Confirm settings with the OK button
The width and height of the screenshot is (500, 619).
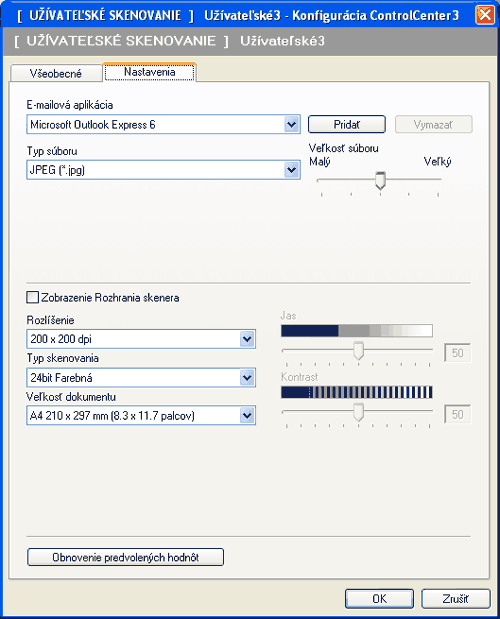pyautogui.click(x=379, y=599)
